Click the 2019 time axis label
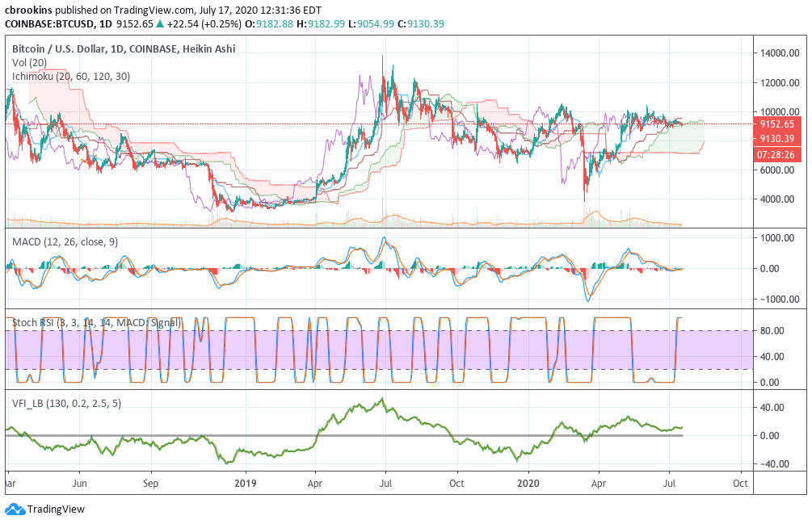Screen dimensions: 812x524 (x=246, y=483)
